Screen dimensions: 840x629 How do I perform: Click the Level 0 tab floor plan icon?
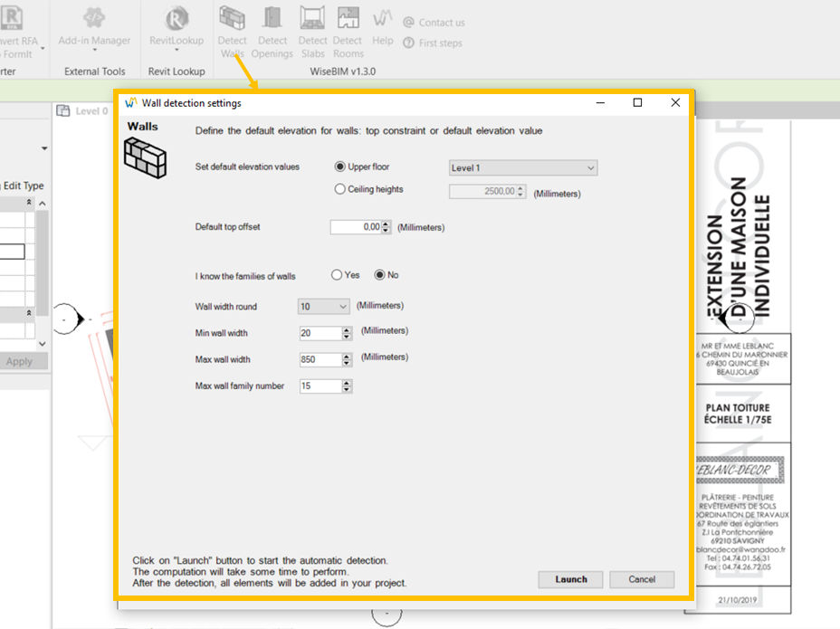[63, 111]
